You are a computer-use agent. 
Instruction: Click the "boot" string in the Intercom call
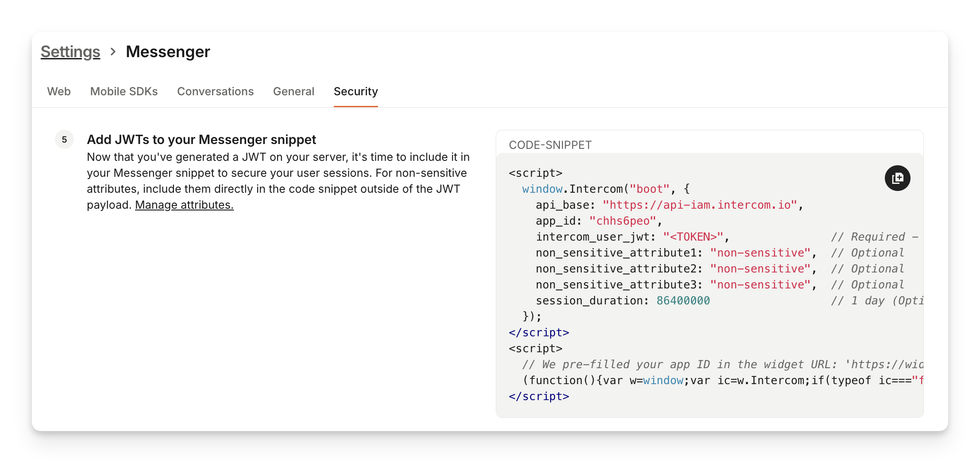(649, 189)
